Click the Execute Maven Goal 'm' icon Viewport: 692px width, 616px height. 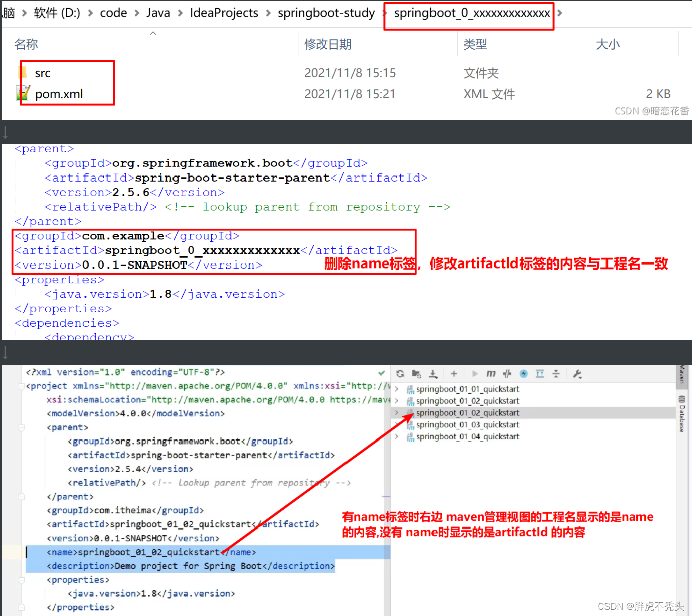491,373
